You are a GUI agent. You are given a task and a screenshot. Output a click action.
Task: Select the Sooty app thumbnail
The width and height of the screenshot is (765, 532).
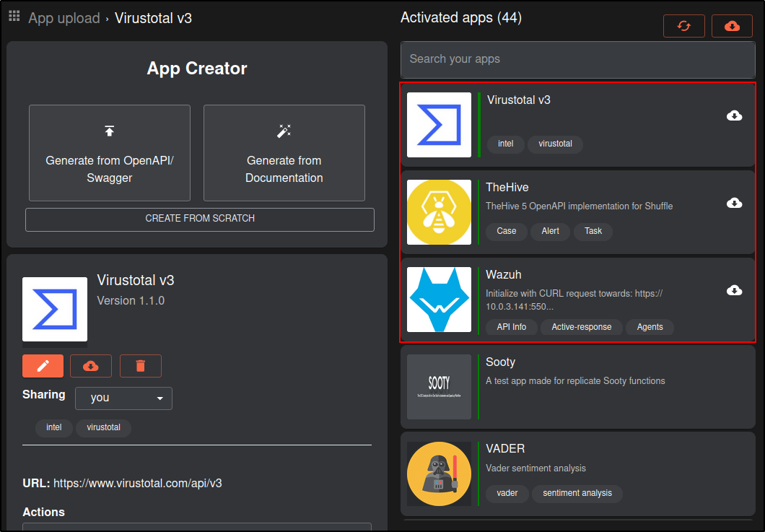[x=439, y=387]
